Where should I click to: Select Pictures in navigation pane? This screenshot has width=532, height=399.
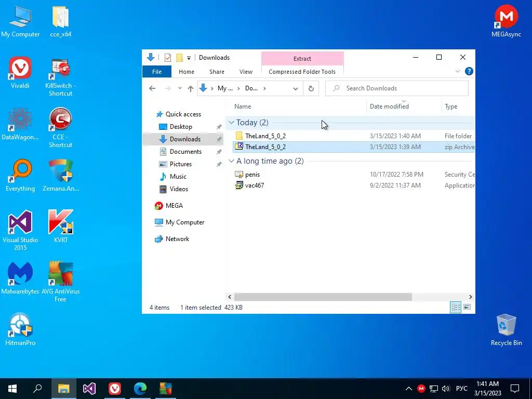pyautogui.click(x=180, y=164)
